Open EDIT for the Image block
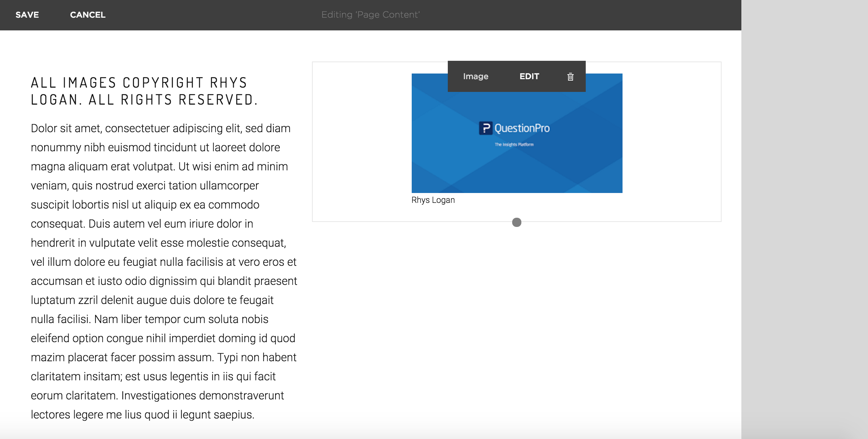 (529, 76)
